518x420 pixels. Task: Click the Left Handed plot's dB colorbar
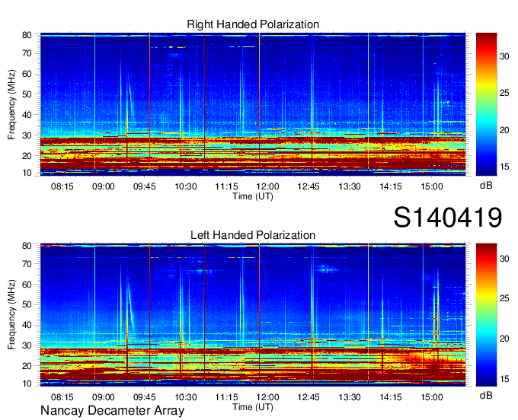[486, 315]
